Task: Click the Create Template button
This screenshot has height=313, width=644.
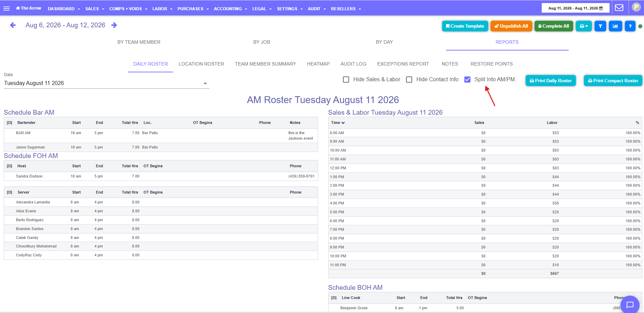Action: coord(465,26)
